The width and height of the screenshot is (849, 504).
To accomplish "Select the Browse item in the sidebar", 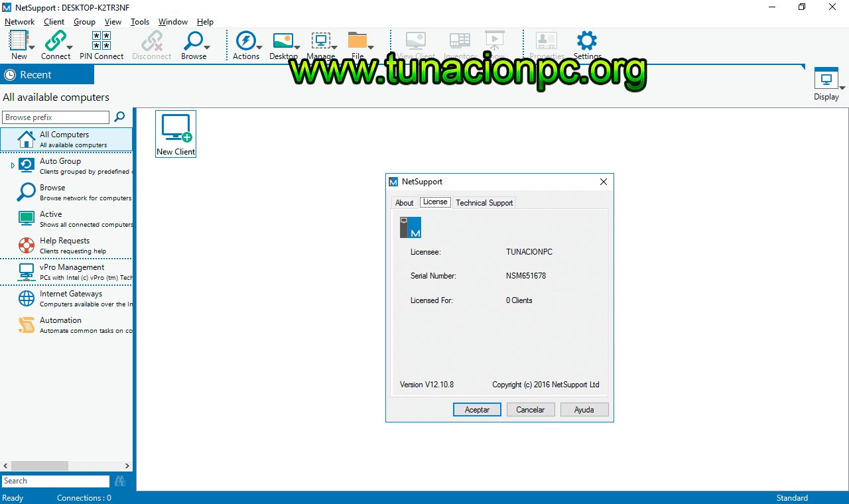I will (66, 192).
